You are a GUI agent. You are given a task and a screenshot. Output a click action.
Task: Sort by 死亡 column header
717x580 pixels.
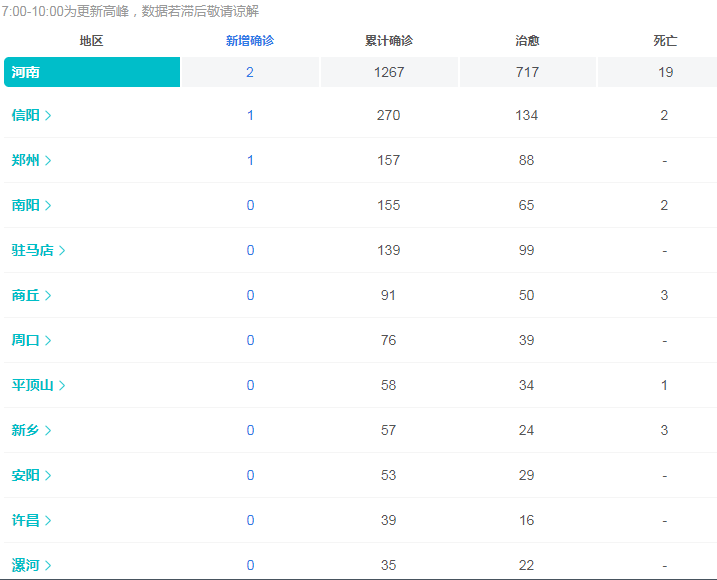coord(665,41)
